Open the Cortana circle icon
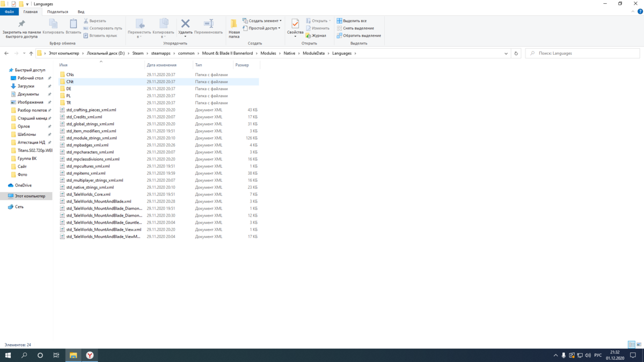The height and width of the screenshot is (362, 644). coord(40,355)
